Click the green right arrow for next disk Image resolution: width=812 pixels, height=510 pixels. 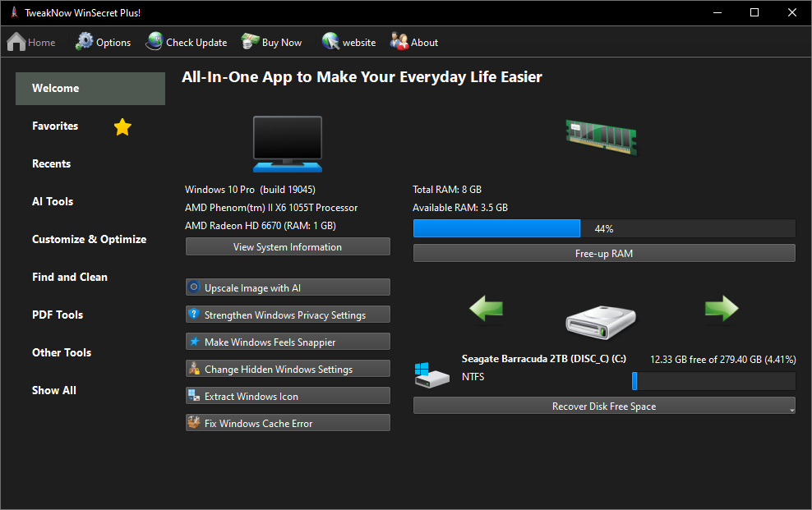[x=721, y=310]
